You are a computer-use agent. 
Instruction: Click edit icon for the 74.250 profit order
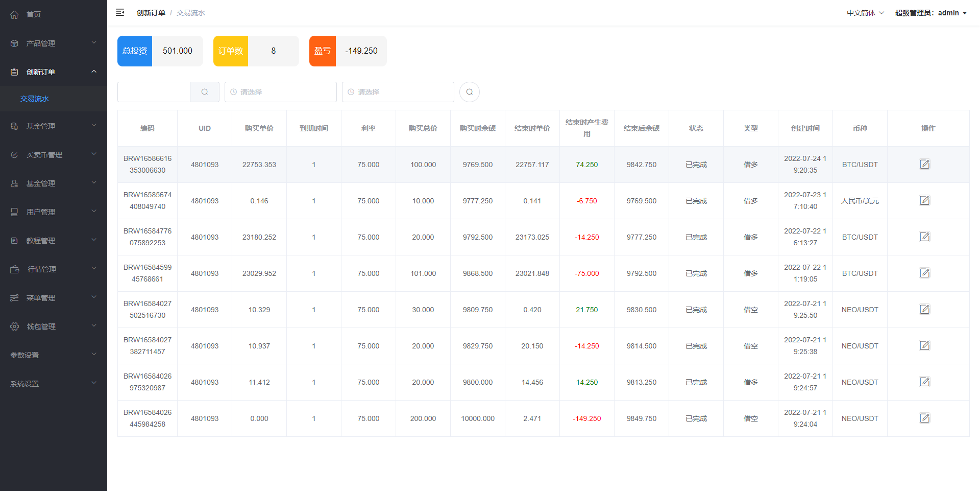click(924, 165)
